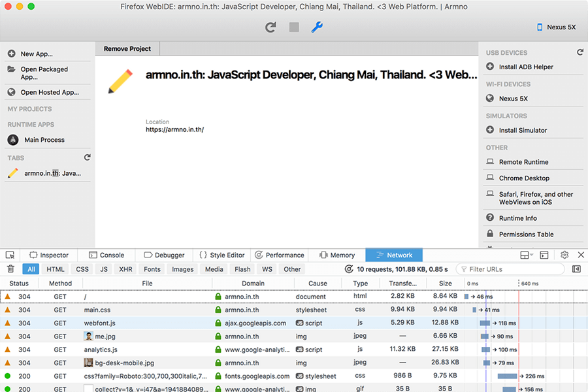Toggle the WS filter
The image size is (588, 392).
click(267, 269)
